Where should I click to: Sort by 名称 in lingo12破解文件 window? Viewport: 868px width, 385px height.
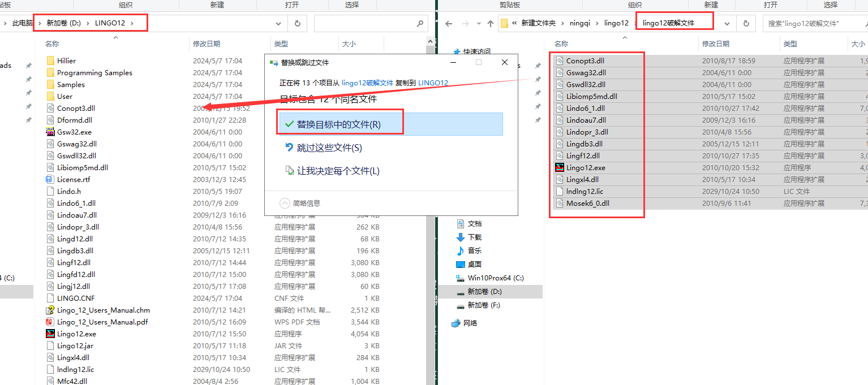coord(561,44)
